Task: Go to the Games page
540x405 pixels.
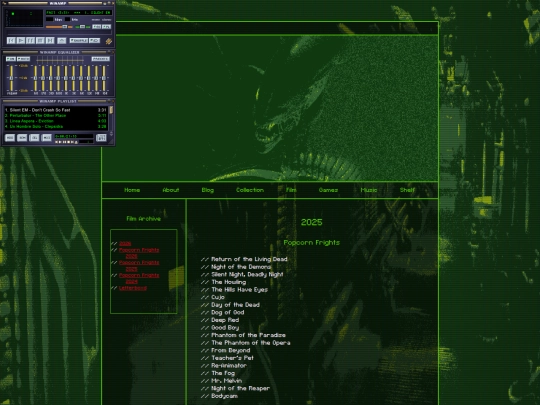Action: pos(328,190)
